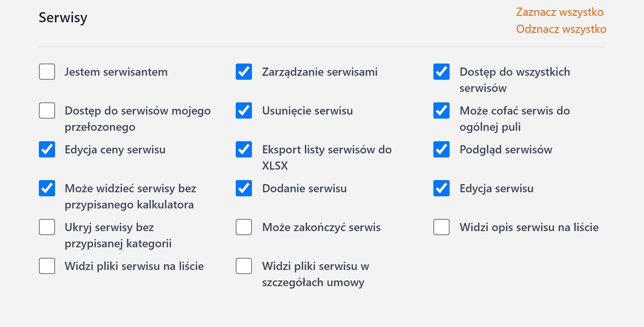This screenshot has width=644, height=327.
Task: Click the "Odznacz wszystko" link
Action: (561, 29)
